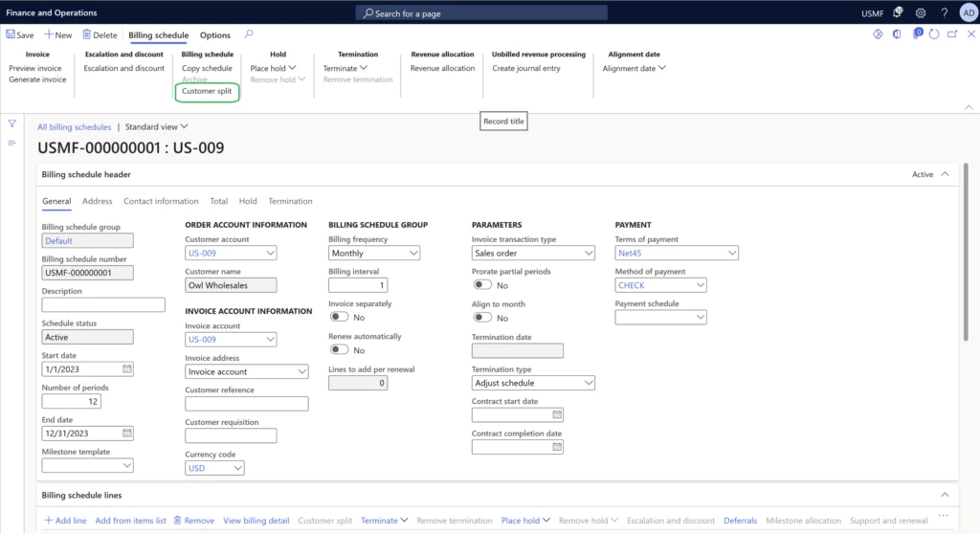Image resolution: width=980 pixels, height=534 pixels.
Task: Open the lines toolbar overflow ellipsis
Action: click(943, 516)
